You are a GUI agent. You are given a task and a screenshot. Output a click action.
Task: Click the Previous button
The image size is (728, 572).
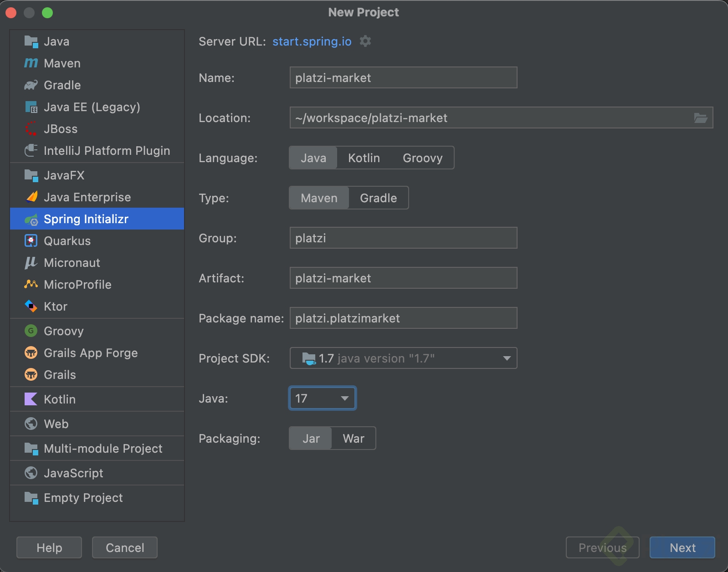[602, 547]
